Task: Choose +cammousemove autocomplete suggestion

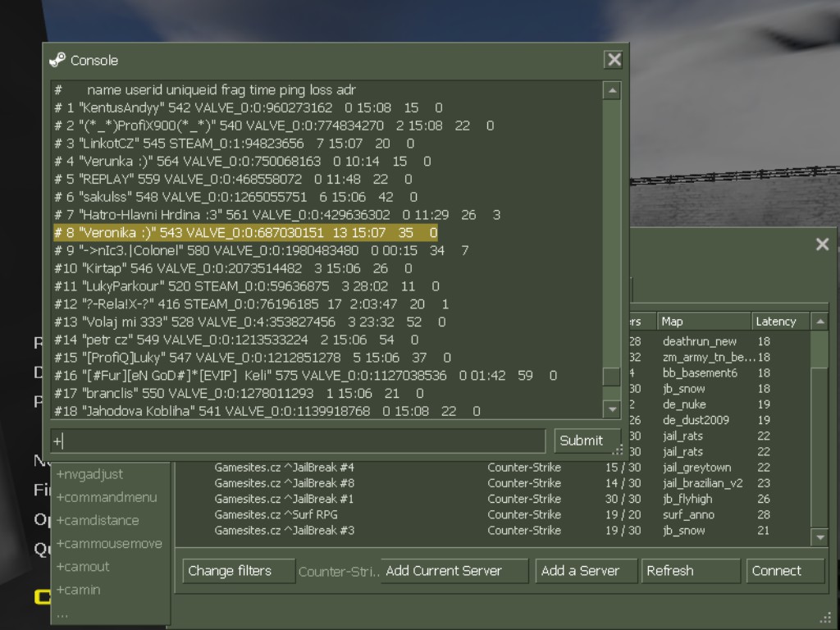Action: pos(109,543)
